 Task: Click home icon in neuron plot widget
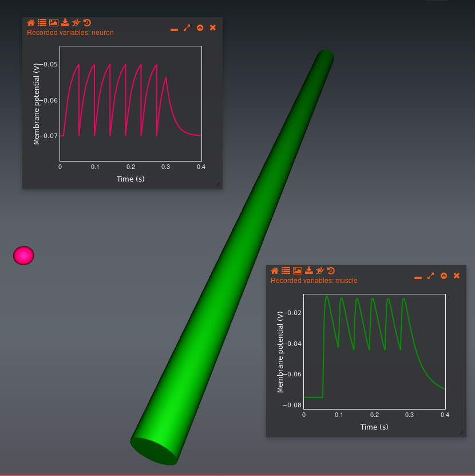(x=31, y=23)
